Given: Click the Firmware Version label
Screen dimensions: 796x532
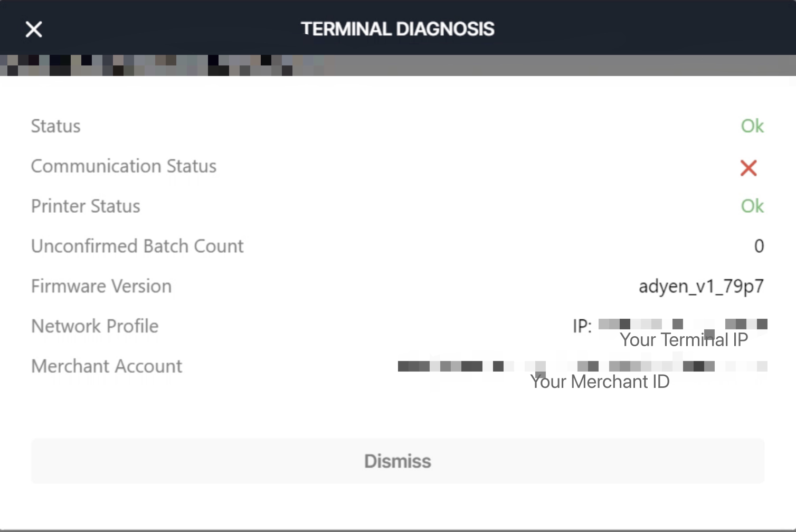Looking at the screenshot, I should pos(101,287).
